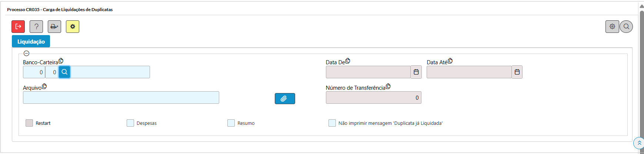Open the gray settings gear at top right
The width and height of the screenshot is (644, 154).
[x=612, y=27]
